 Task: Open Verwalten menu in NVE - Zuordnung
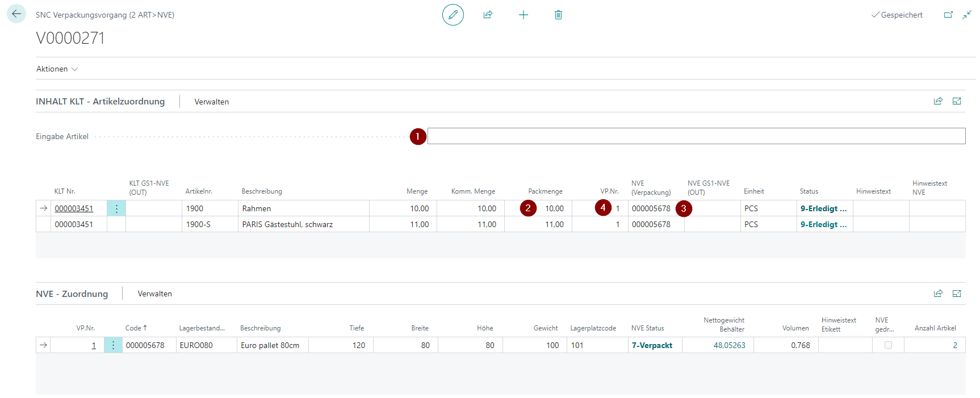pyautogui.click(x=154, y=294)
